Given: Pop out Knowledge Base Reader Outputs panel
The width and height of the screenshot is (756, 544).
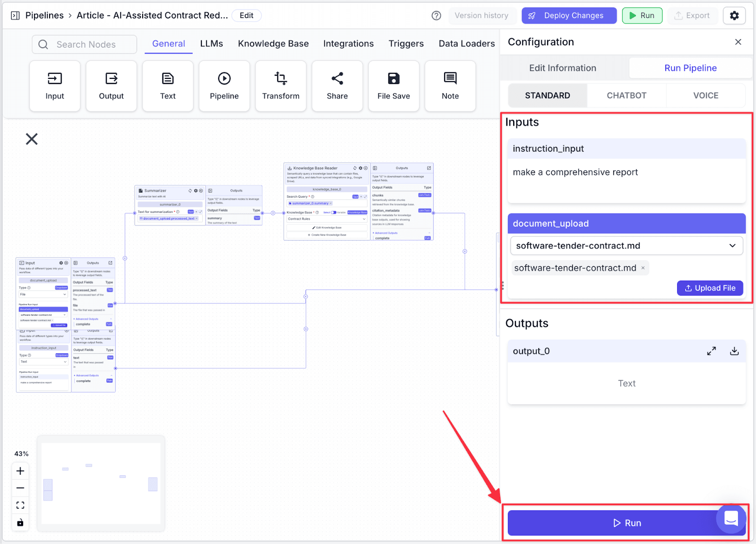Looking at the screenshot, I should point(429,168).
